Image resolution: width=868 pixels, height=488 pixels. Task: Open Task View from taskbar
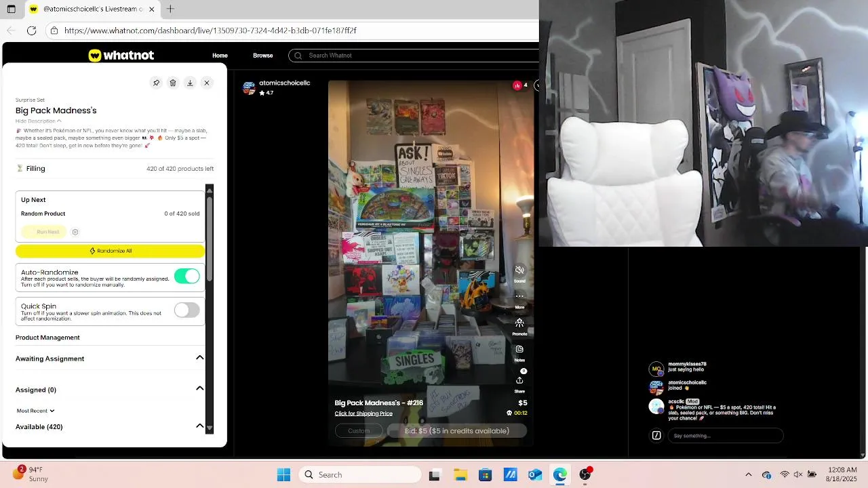click(x=435, y=475)
